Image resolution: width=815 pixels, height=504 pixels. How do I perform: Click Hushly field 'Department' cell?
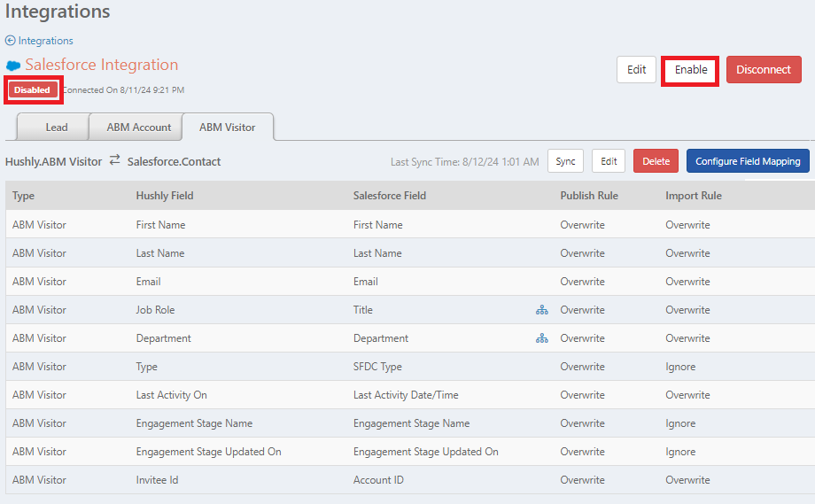click(x=164, y=338)
